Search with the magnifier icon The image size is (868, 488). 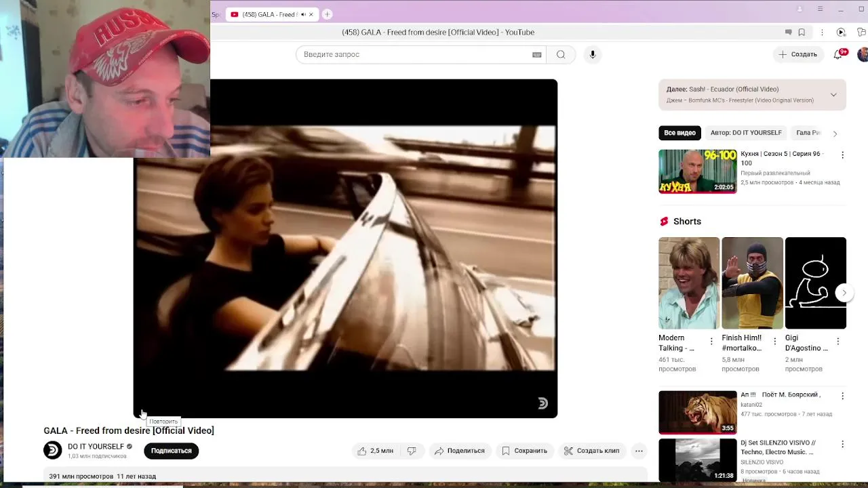(x=561, y=54)
